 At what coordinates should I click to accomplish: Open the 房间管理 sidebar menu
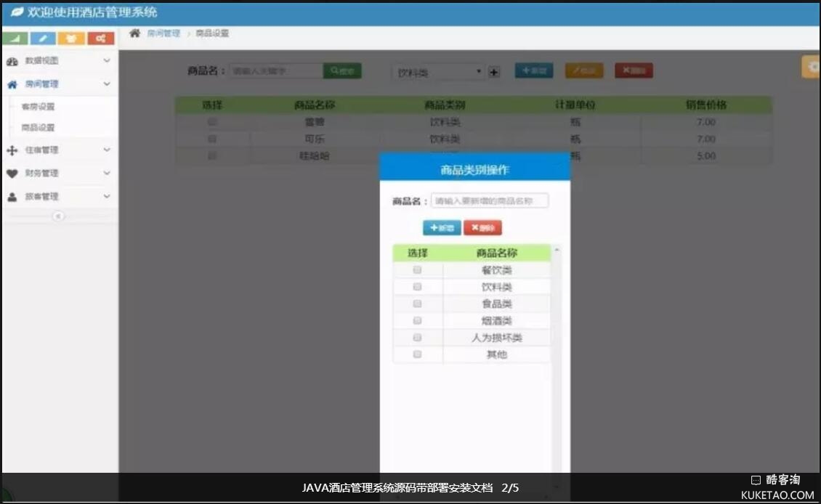(60, 84)
